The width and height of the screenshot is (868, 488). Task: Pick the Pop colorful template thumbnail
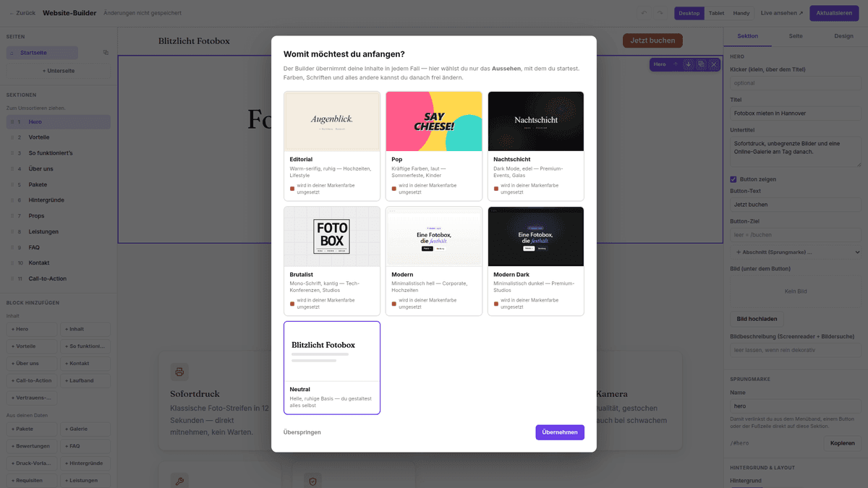[x=434, y=121]
